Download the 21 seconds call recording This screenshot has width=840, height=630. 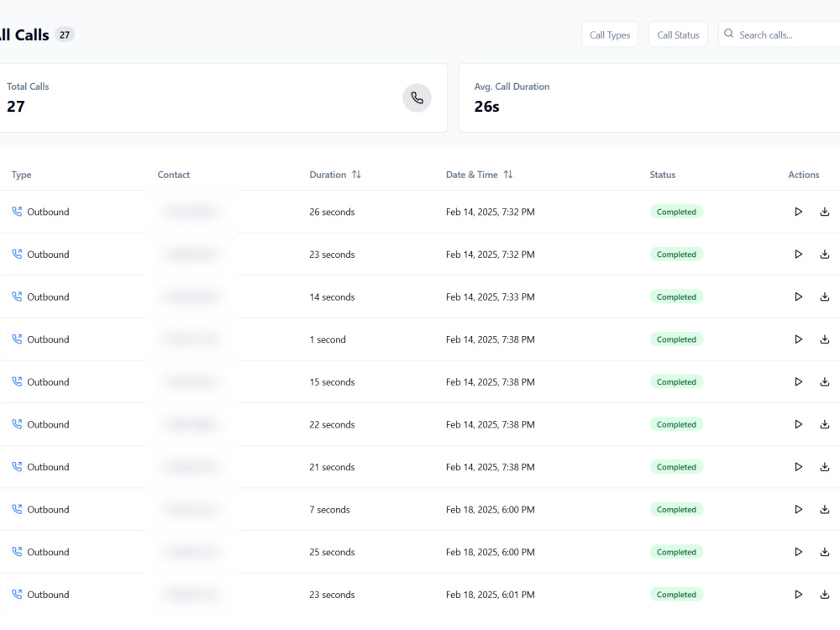(825, 466)
